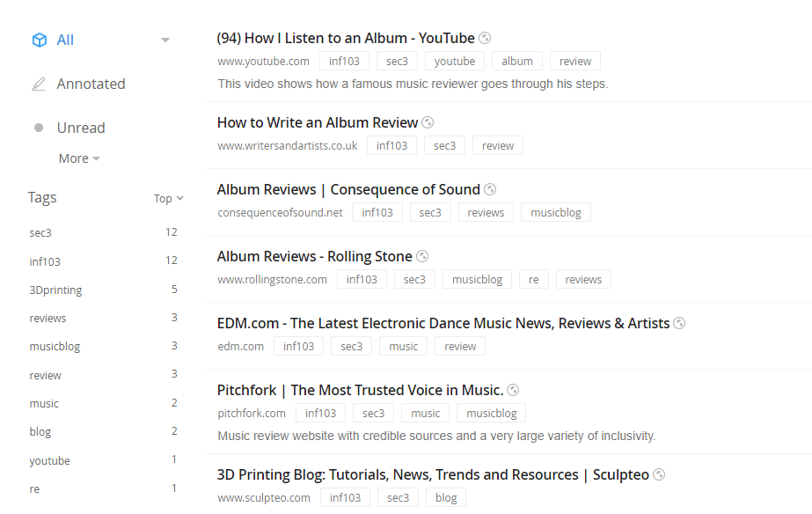Click the cube icon next to All
The width and height of the screenshot is (812, 514).
(39, 40)
